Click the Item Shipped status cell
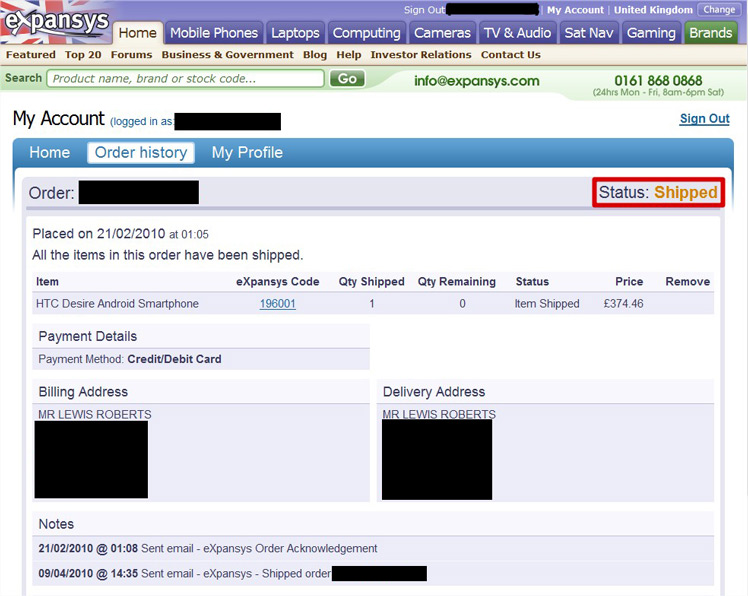Screen dimensions: 748x596 547,303
